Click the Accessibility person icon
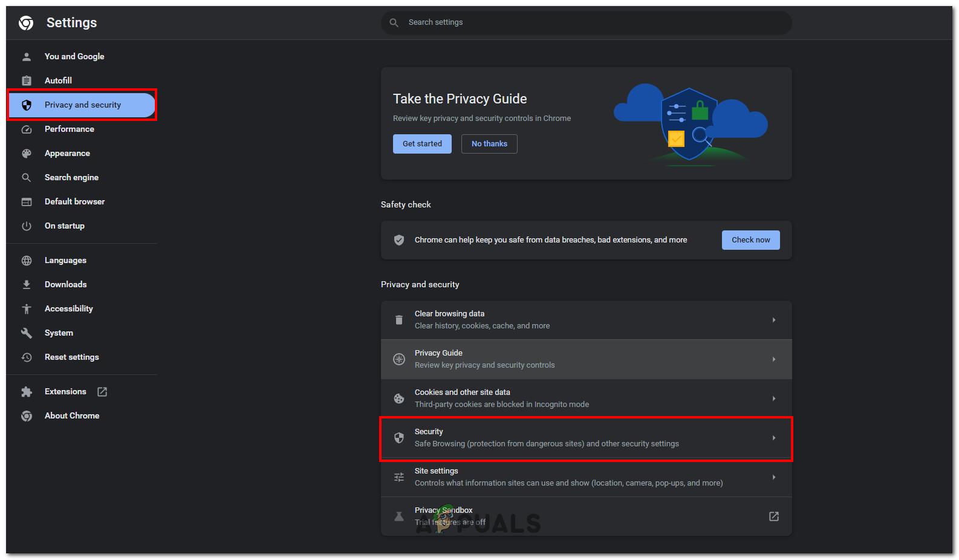The image size is (959, 560). click(27, 309)
